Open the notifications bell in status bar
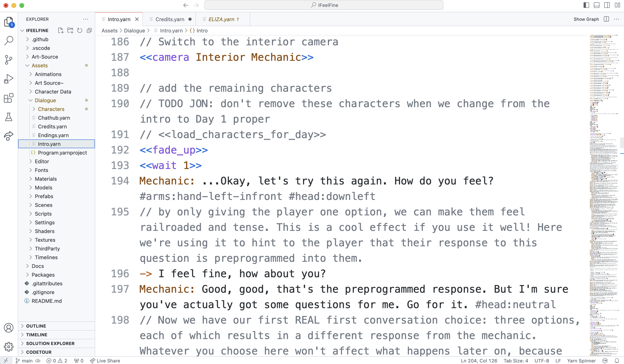624x364 pixels. (x=617, y=361)
